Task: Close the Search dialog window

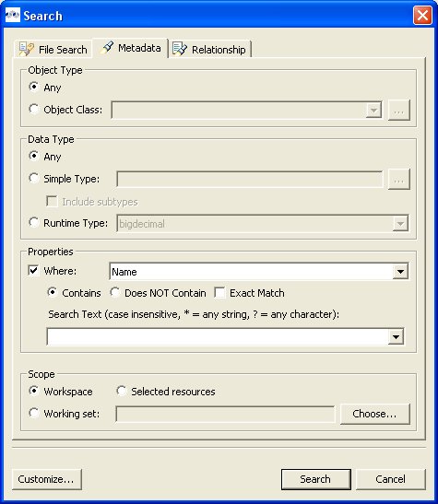Action: pyautogui.click(x=422, y=15)
